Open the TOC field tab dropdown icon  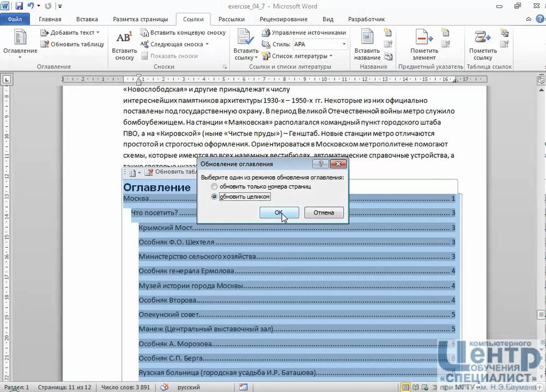(x=135, y=173)
